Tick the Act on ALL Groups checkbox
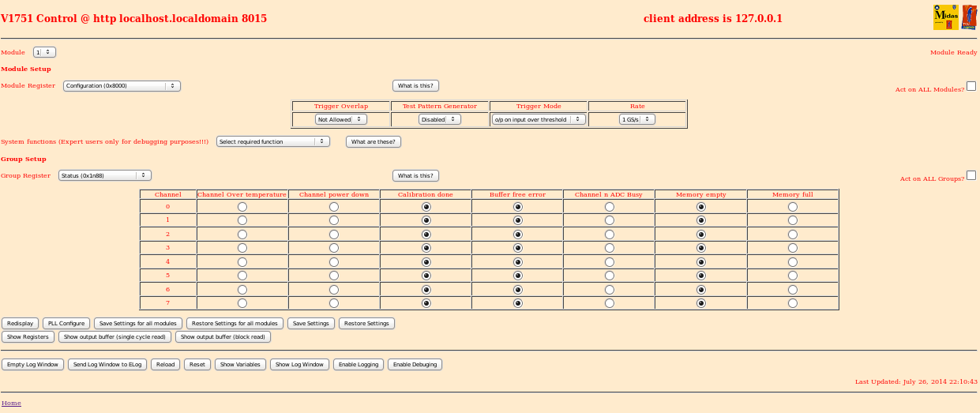The height and width of the screenshot is (413, 980). pyautogui.click(x=971, y=175)
